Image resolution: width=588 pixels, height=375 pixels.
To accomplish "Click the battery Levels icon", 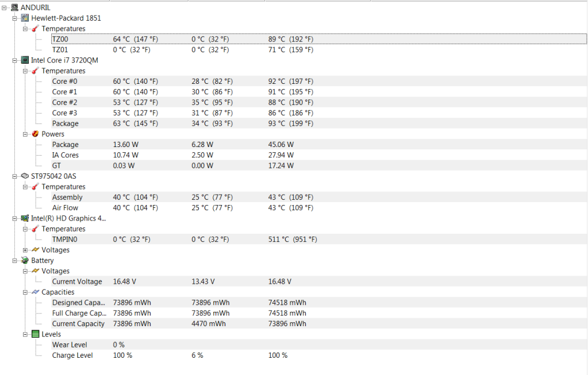I will click(x=36, y=334).
